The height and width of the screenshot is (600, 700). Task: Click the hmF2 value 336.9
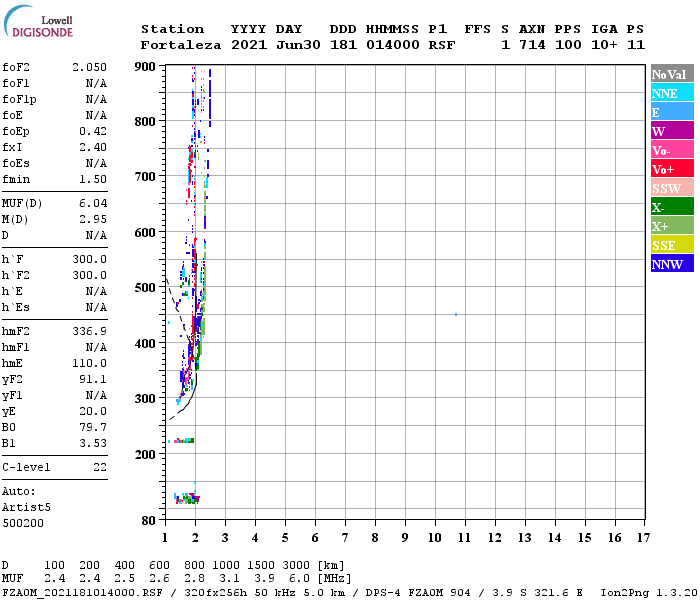point(89,331)
